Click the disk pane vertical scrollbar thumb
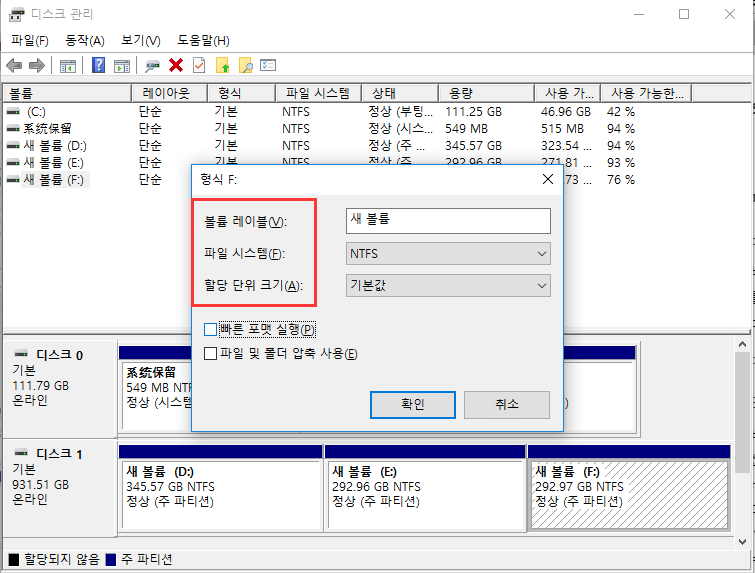 click(x=742, y=412)
